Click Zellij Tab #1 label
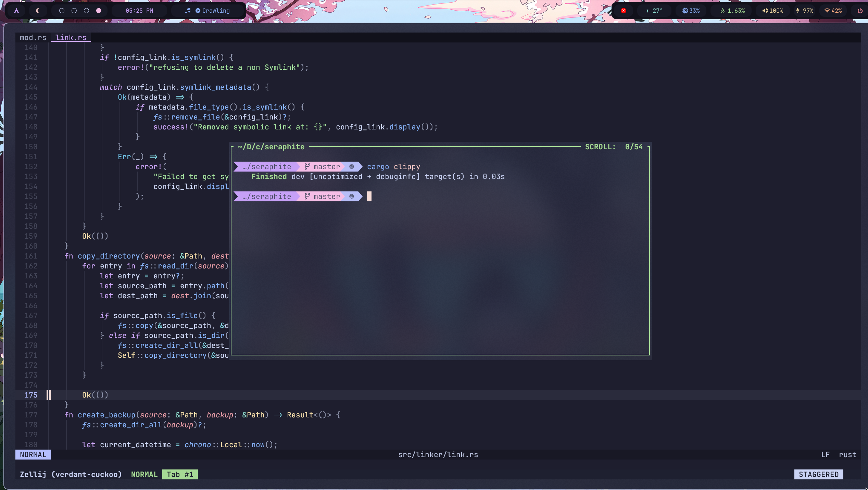 click(180, 475)
